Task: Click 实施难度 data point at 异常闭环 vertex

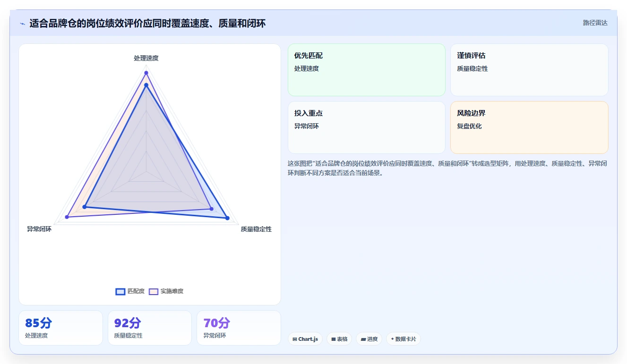Action: (67, 217)
